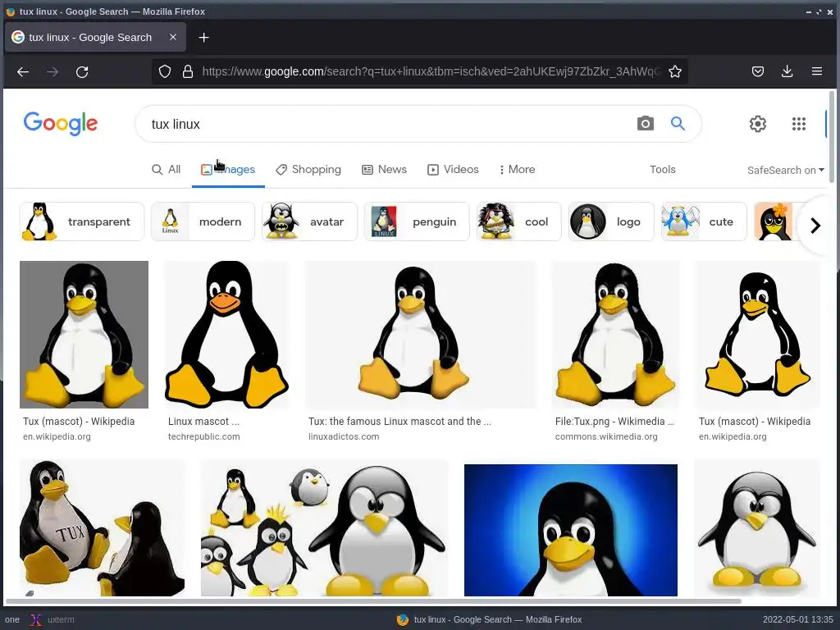Click the techrepublic.com source link

[204, 436]
